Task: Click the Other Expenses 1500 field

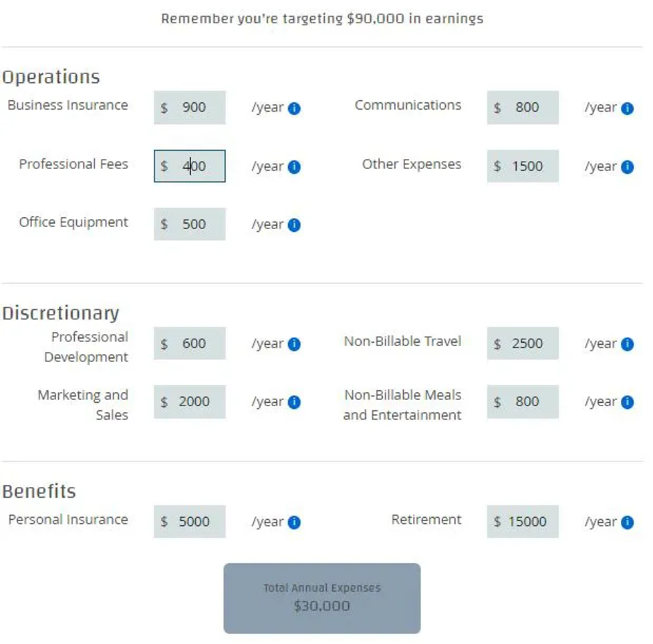Action: [x=523, y=166]
